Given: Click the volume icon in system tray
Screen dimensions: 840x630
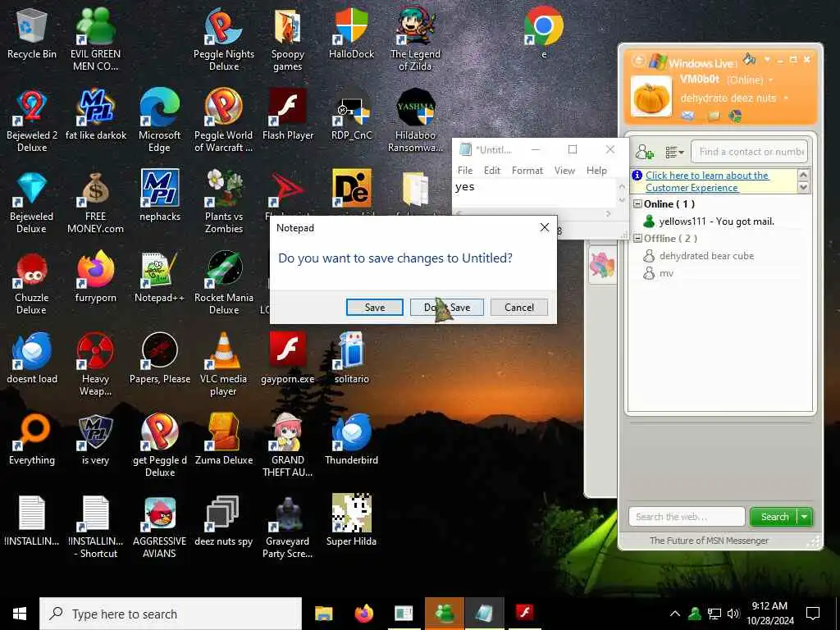Looking at the screenshot, I should click(x=733, y=614).
